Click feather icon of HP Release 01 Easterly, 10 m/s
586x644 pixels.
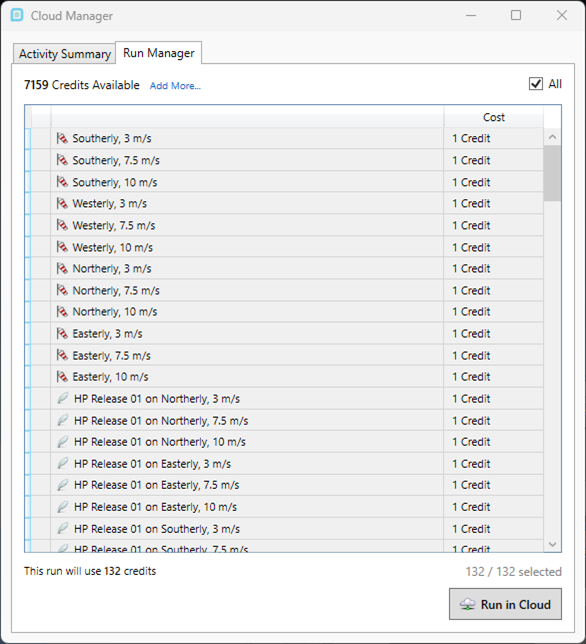(x=62, y=507)
